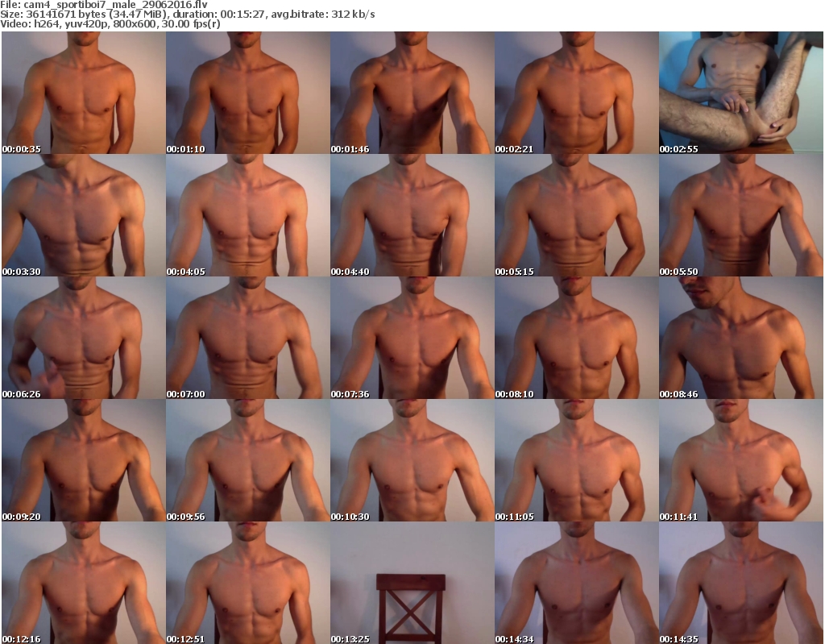Screen dimensions: 825x644
Task: Click the 00:13:25 timestamp label
Action: [x=350, y=639]
